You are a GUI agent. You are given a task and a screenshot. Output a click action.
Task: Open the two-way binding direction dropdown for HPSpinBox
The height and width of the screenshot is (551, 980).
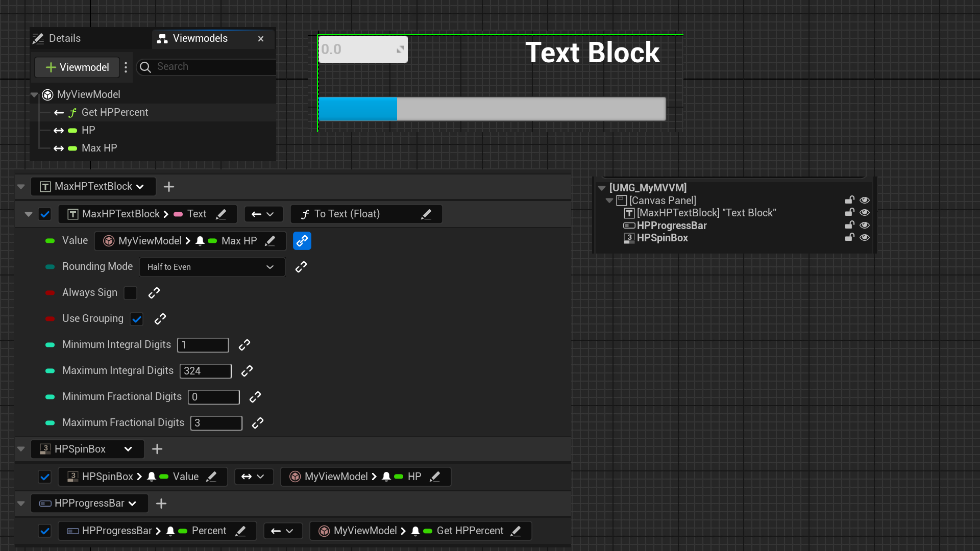pos(253,477)
